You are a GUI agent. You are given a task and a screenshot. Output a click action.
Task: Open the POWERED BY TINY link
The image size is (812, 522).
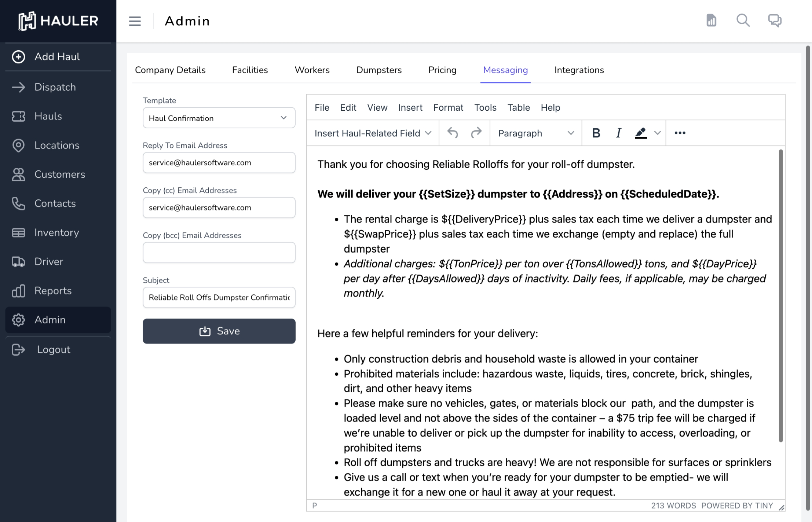[x=737, y=506]
